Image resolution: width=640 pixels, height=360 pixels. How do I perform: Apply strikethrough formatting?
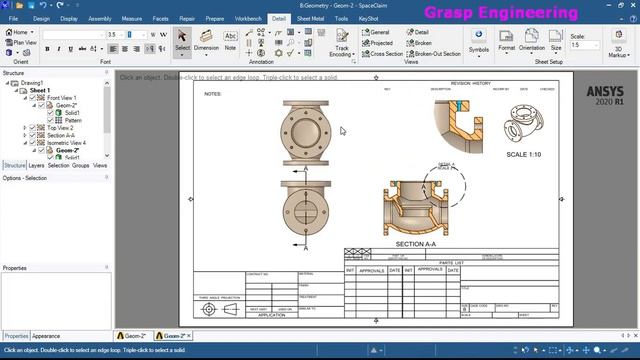pos(82,49)
